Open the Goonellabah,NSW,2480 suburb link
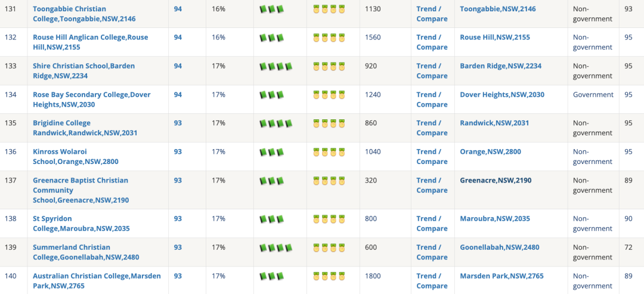This screenshot has height=294, width=644. [x=500, y=247]
